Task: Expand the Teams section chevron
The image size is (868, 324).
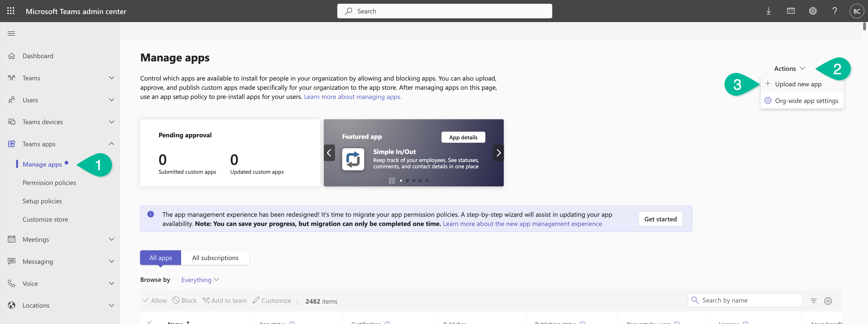Action: (x=112, y=78)
